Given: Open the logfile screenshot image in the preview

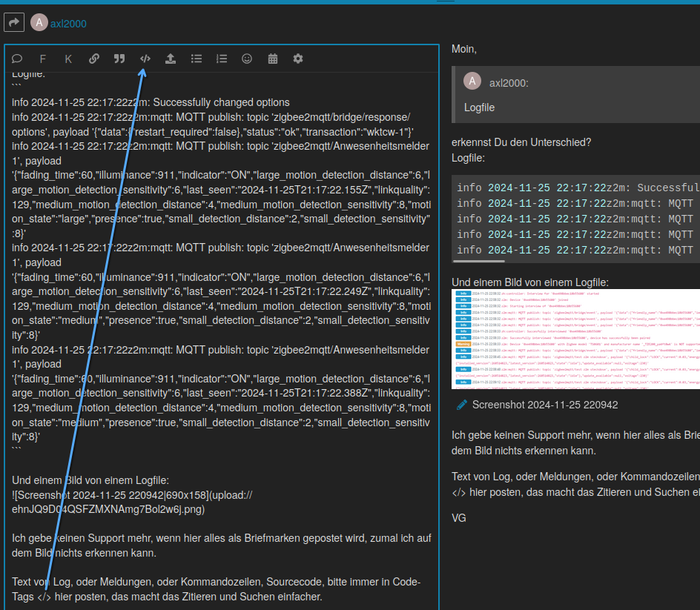Looking at the screenshot, I should click(575, 339).
